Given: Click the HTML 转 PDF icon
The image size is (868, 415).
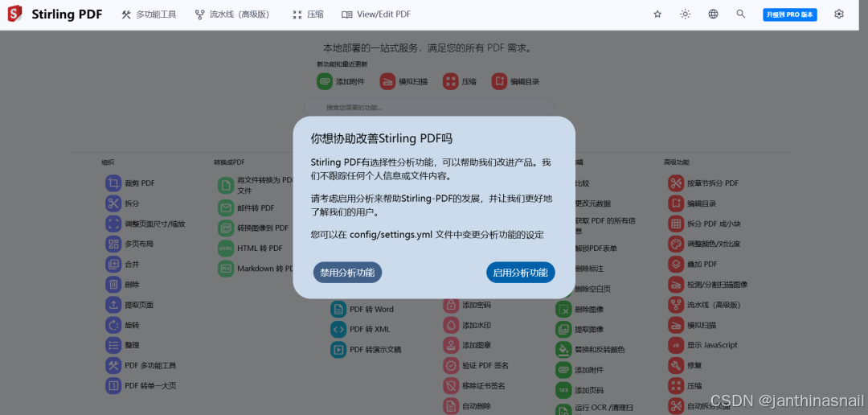Looking at the screenshot, I should click(x=226, y=249).
